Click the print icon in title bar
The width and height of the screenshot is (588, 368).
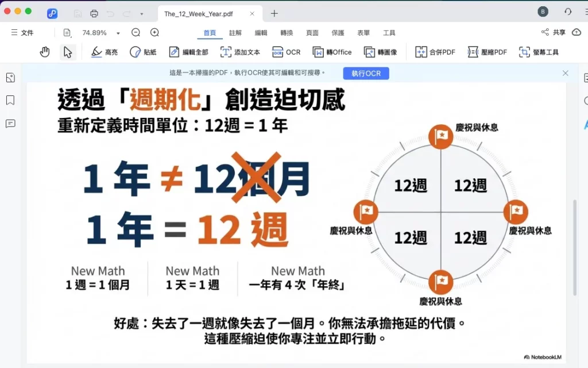(94, 13)
